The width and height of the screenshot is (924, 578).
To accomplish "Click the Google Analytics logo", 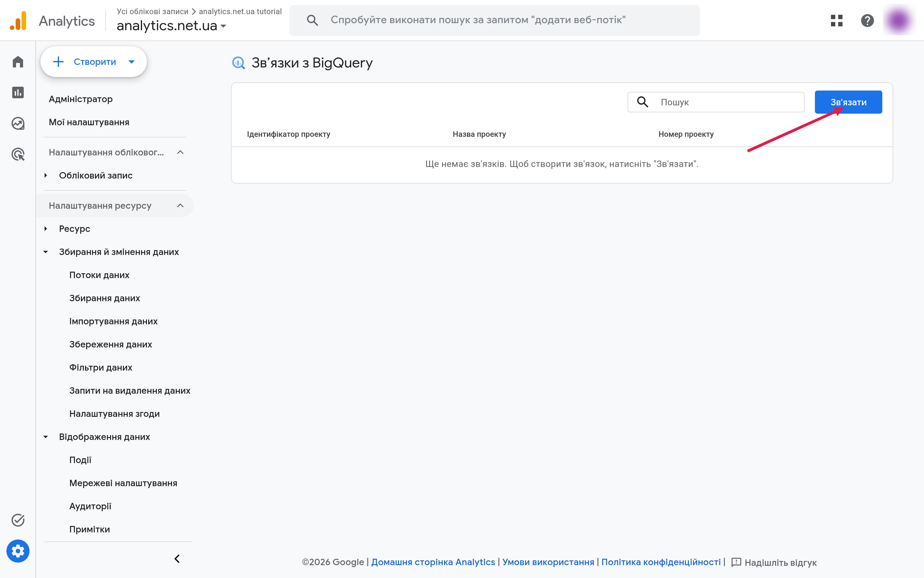I will (18, 21).
